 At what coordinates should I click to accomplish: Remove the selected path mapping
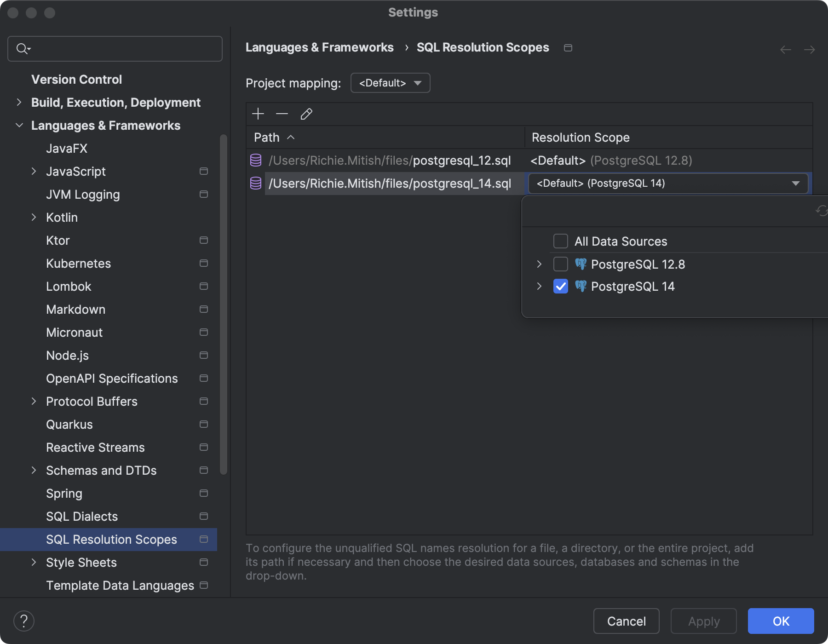pos(282,114)
